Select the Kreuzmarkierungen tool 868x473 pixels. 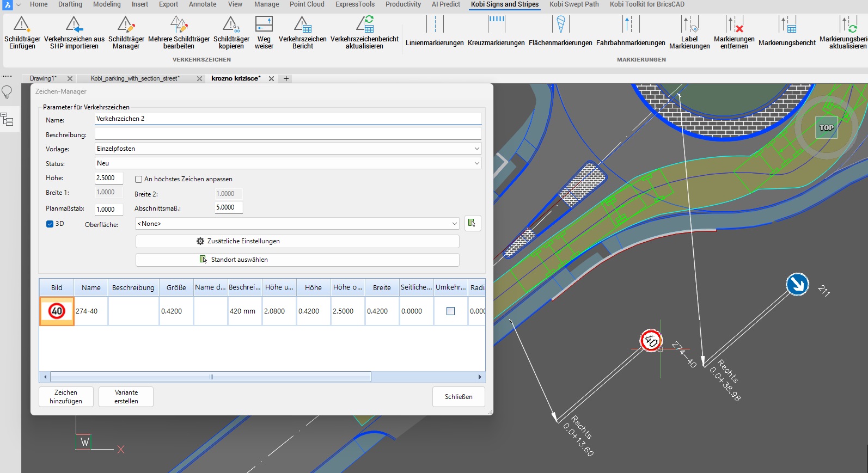click(496, 32)
